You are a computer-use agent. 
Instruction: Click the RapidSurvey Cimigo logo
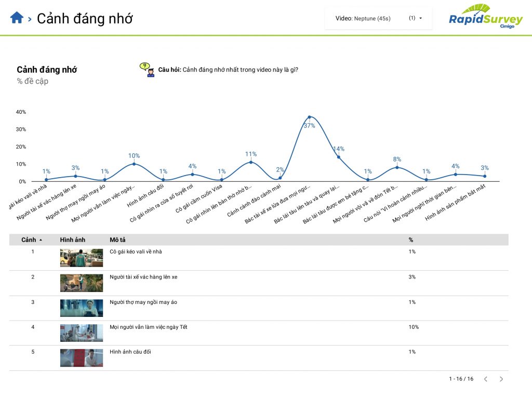(486, 17)
